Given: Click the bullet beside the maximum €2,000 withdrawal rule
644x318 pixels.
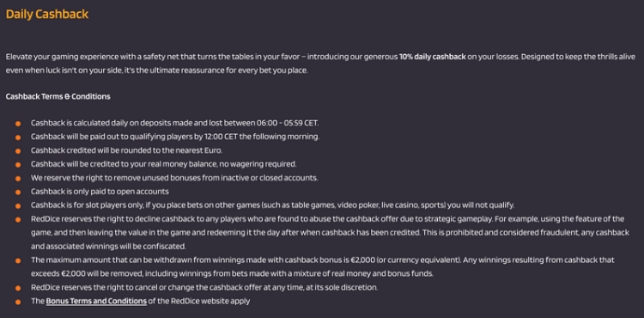Looking at the screenshot, I should pyautogui.click(x=18, y=260).
